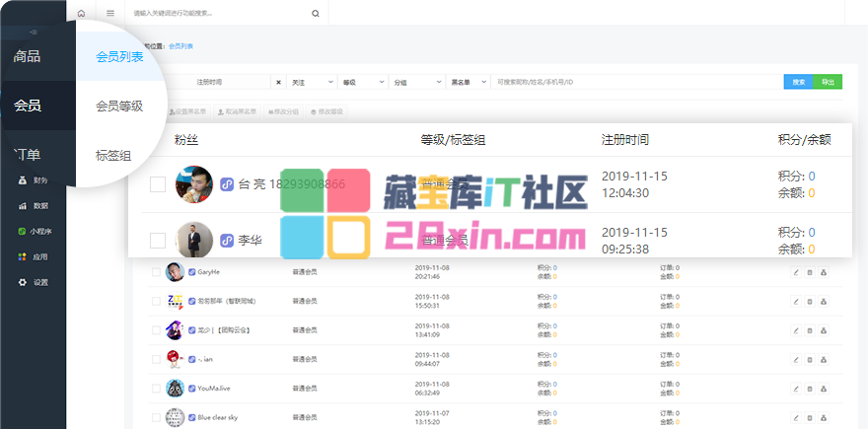
Task: Click the green 导出 button
Action: pos(828,82)
